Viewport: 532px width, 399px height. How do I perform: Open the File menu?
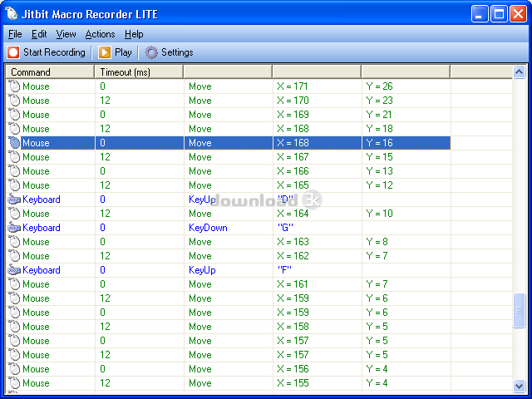point(15,34)
